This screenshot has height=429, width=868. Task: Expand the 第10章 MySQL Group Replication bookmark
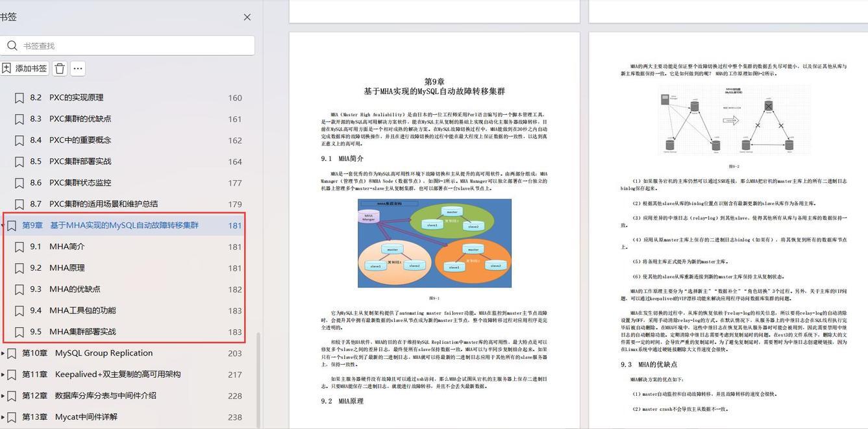click(3, 354)
